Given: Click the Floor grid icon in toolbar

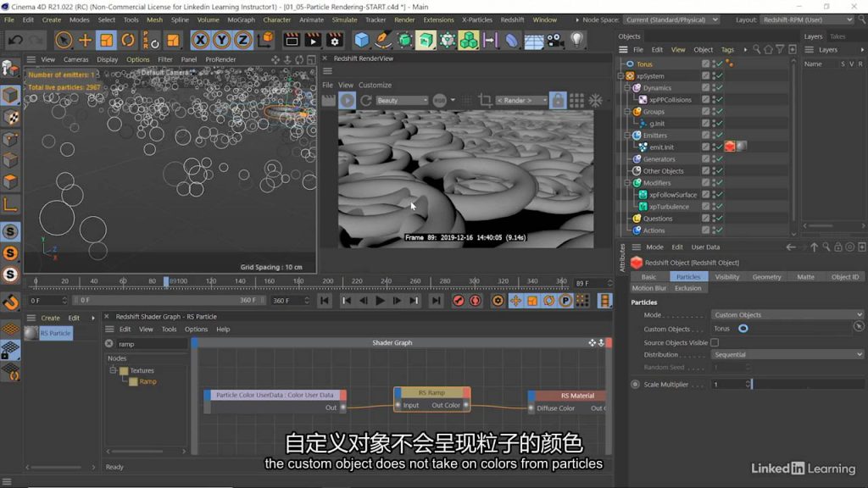Looking at the screenshot, I should click(534, 40).
